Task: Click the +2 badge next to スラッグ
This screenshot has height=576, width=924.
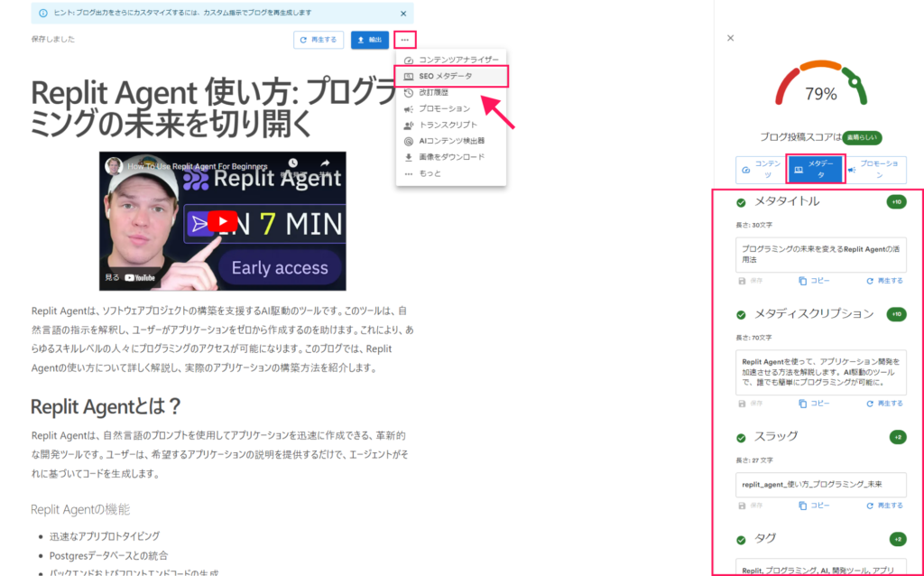Action: coord(898,438)
